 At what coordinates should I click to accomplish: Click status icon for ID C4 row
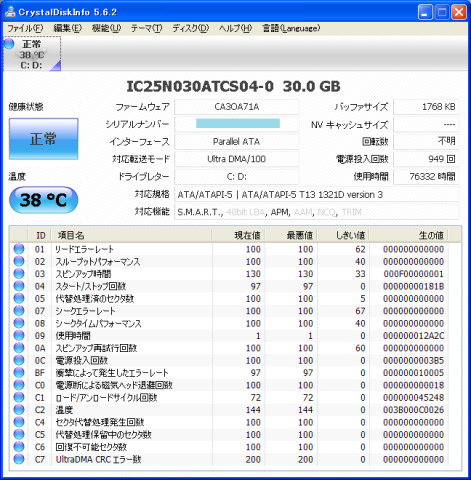tap(19, 422)
